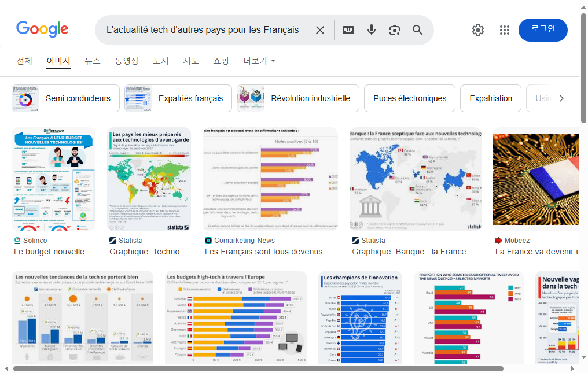The height and width of the screenshot is (373, 588).
Task: Start voice search with the microphone icon
Action: (371, 30)
